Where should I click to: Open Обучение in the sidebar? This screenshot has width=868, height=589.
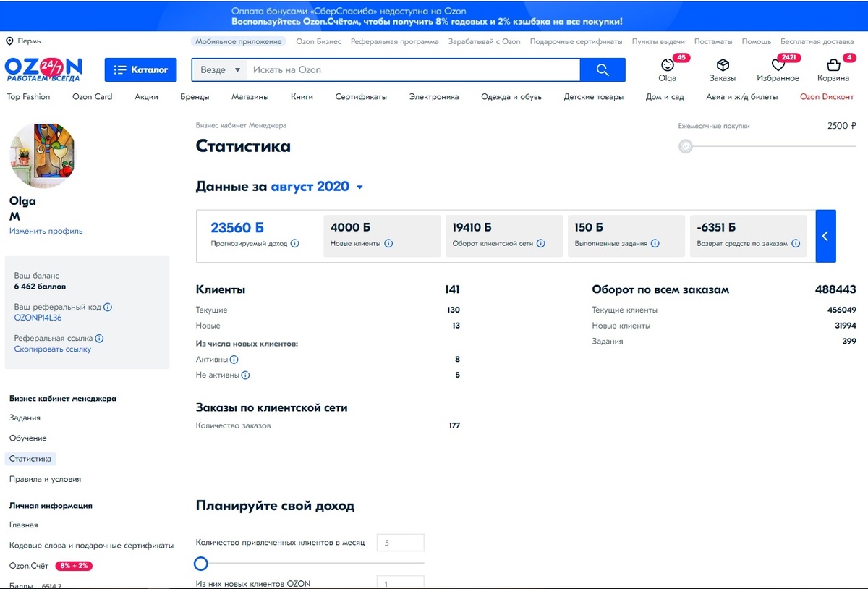click(28, 438)
